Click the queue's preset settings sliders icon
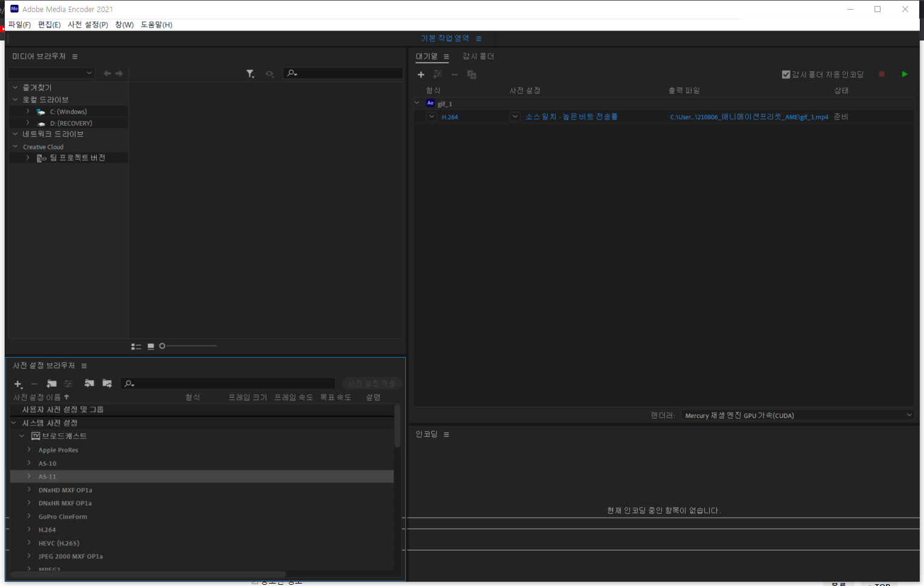 pos(438,74)
